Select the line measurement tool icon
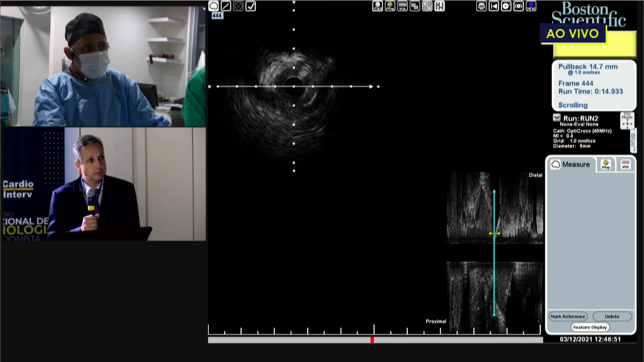Viewport: 644px width, 362px height. (226, 6)
